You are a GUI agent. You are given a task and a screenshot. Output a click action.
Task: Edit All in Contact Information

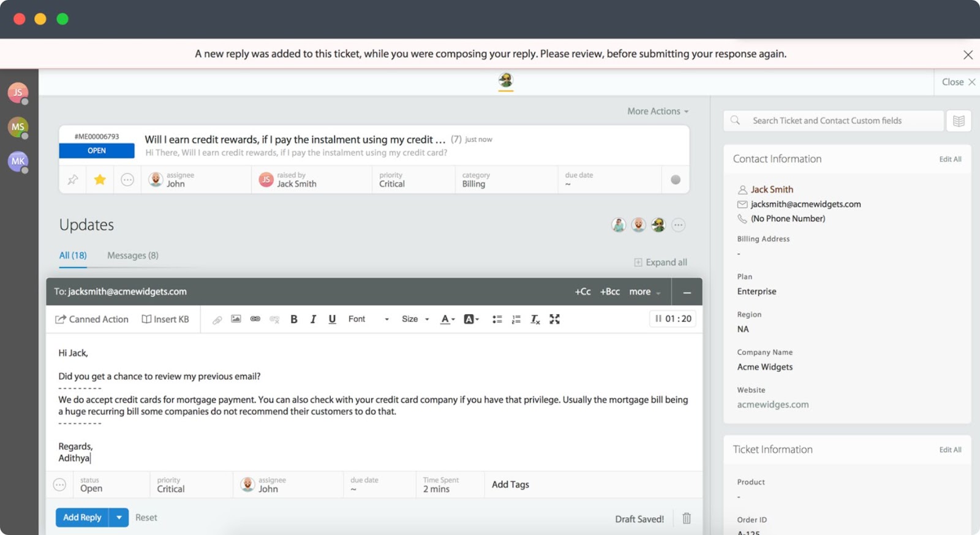tap(950, 159)
